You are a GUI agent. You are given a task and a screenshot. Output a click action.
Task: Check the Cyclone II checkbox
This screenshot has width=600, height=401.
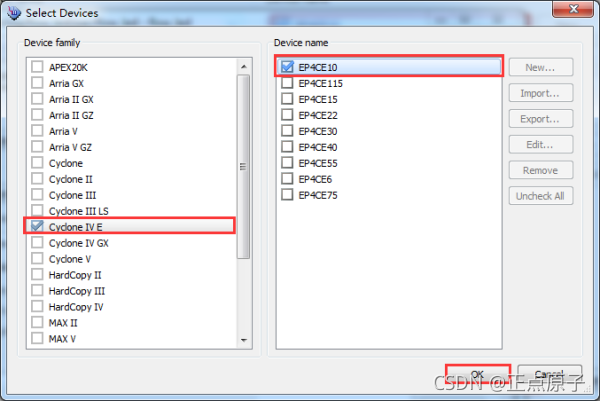tap(37, 179)
